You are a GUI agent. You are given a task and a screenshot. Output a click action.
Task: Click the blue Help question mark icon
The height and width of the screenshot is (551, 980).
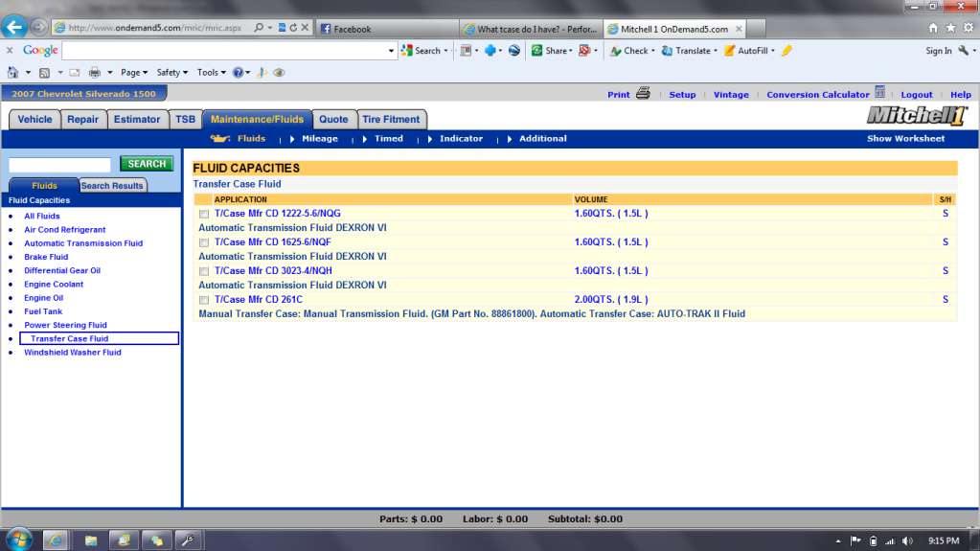(239, 73)
